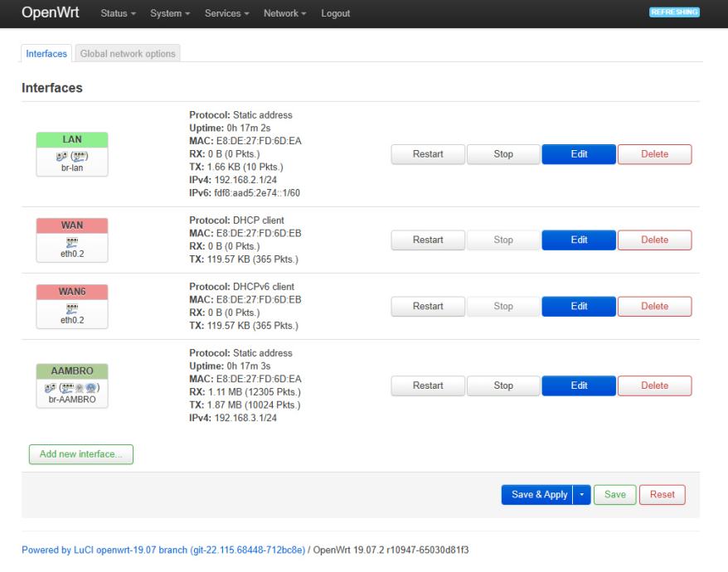The image size is (728, 572).
Task: Switch to Global network options tab
Action: 128,54
